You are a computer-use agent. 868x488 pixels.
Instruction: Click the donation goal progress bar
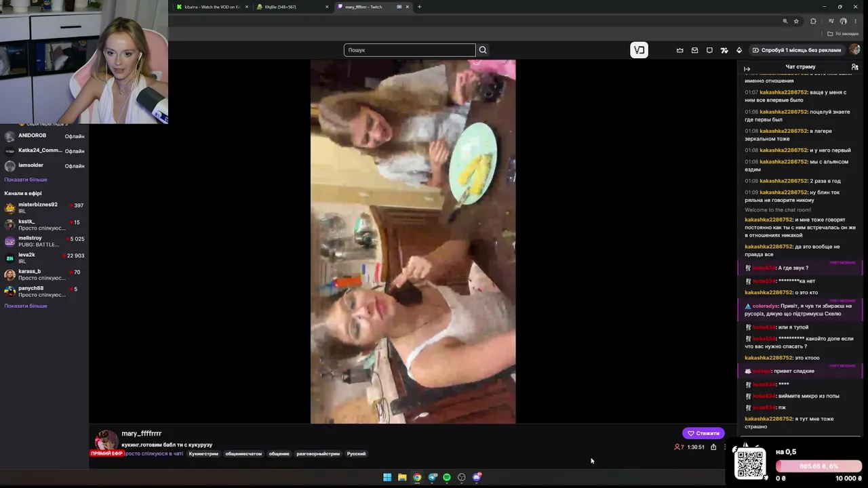coord(819,466)
